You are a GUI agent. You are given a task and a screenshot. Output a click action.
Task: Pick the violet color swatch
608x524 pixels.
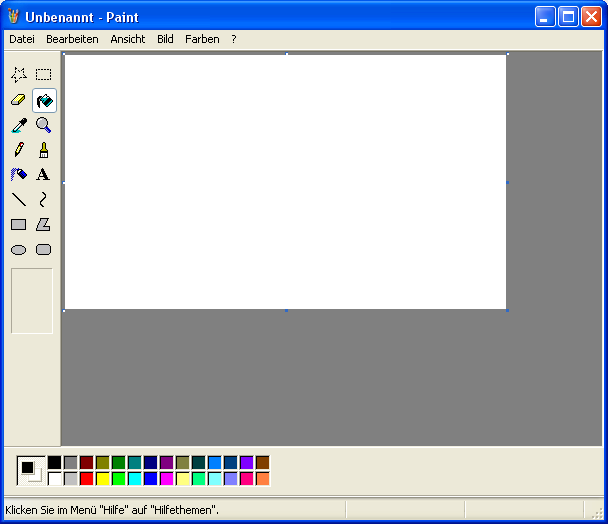[247, 462]
